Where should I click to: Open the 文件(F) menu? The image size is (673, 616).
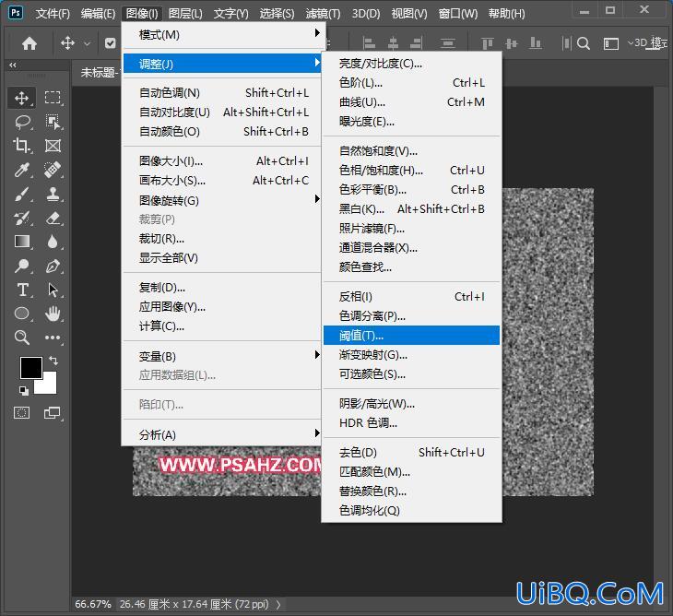point(53,14)
